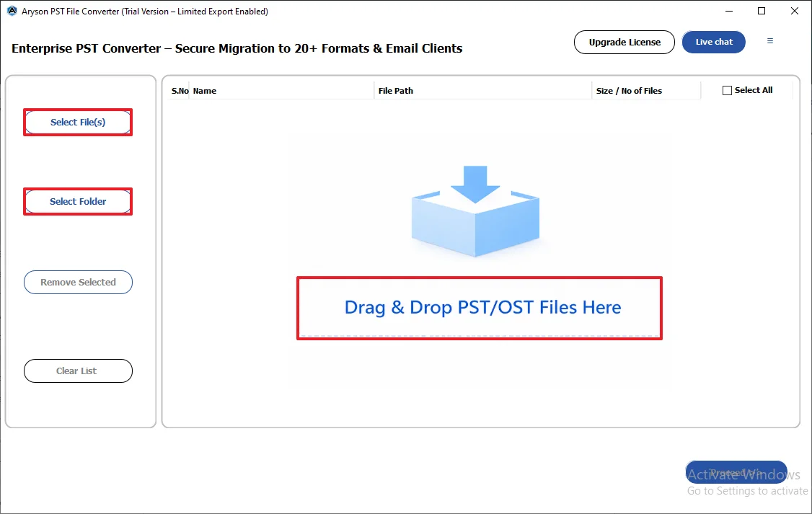
Task: Click the Aryson app logo icon
Action: coord(12,11)
